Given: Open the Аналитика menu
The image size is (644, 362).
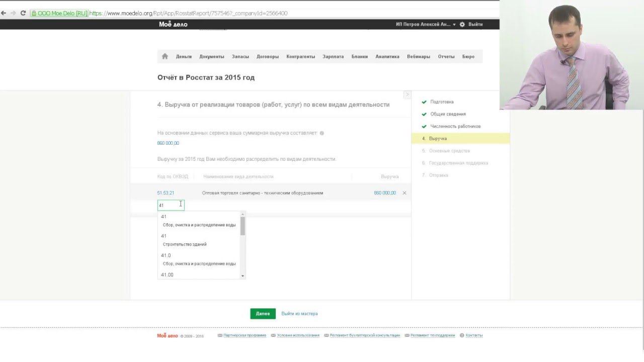Looking at the screenshot, I should (x=387, y=57).
